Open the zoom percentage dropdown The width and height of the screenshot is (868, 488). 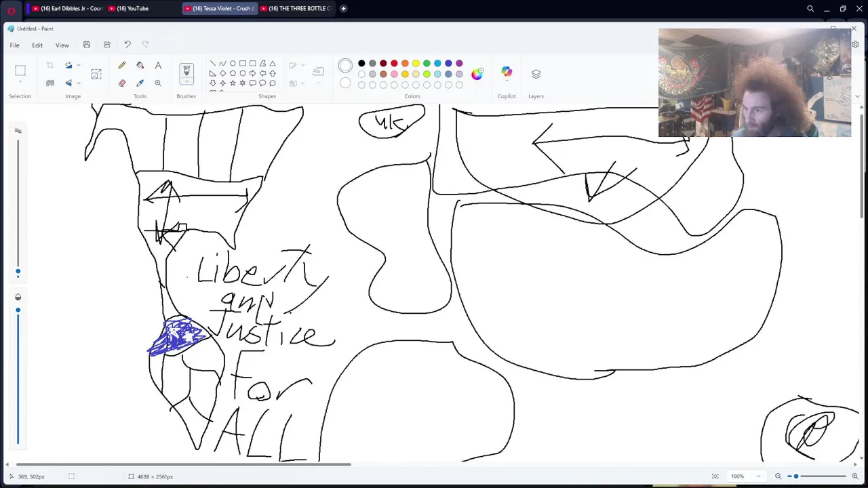coord(758,476)
